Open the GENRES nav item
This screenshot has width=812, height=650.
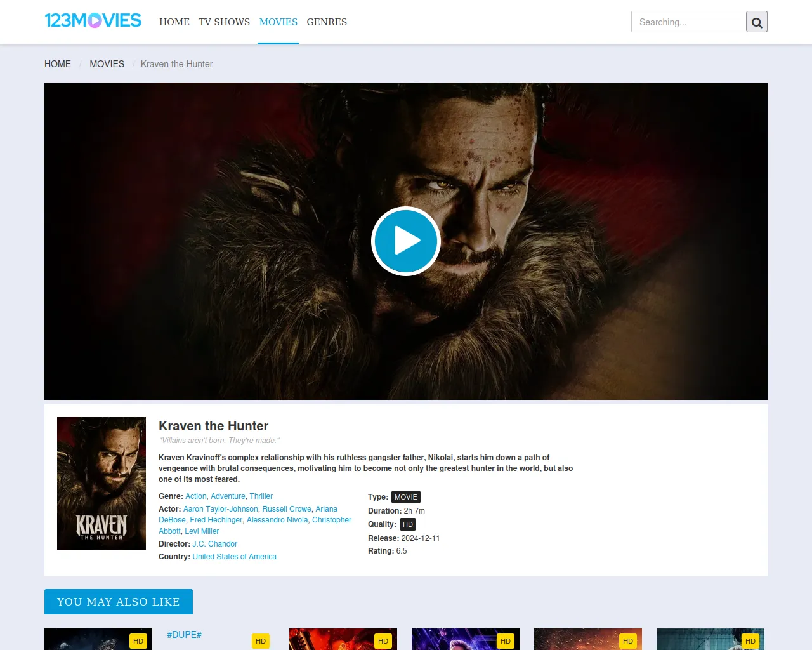[327, 22]
